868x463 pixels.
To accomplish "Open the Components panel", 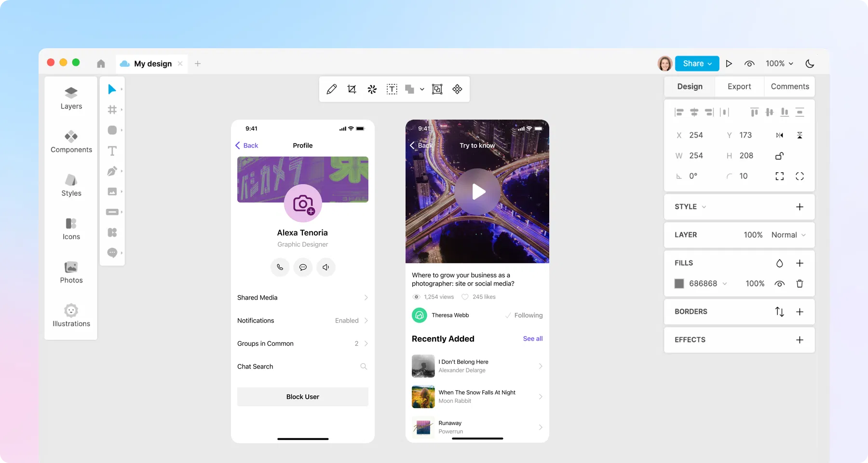I will [x=71, y=141].
